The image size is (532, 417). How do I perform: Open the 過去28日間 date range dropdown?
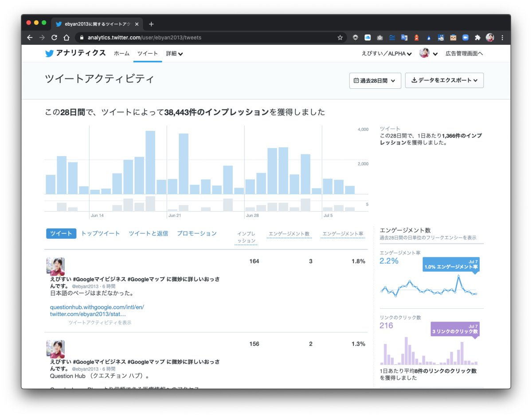pyautogui.click(x=375, y=81)
